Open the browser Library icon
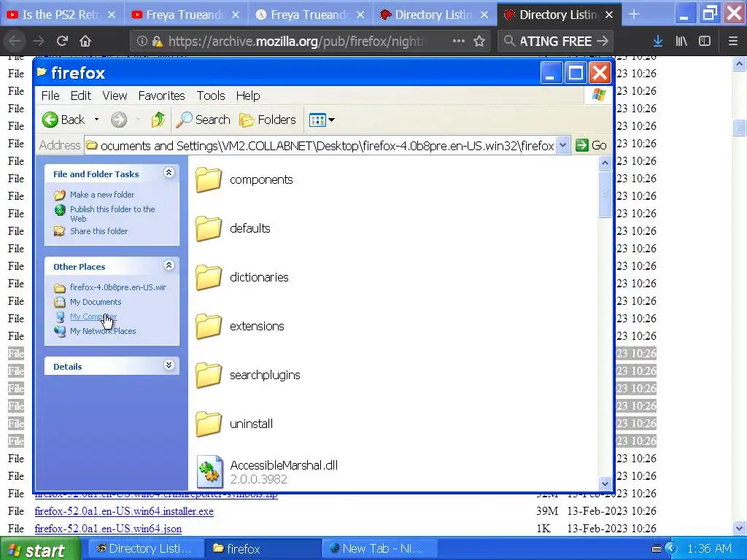Image resolution: width=747 pixels, height=560 pixels. point(681,41)
